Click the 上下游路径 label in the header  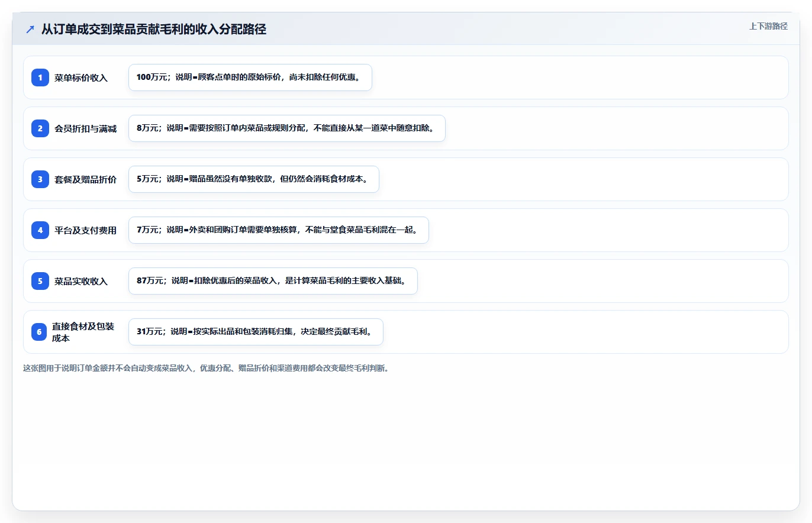[x=768, y=26]
